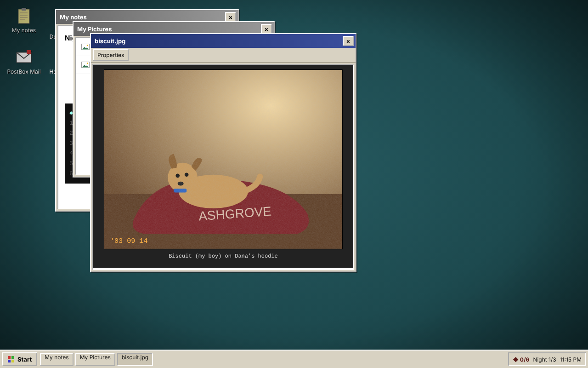Launch the PostBox Mail desktop icon
Viewport: 588px width, 368px height.
[24, 62]
